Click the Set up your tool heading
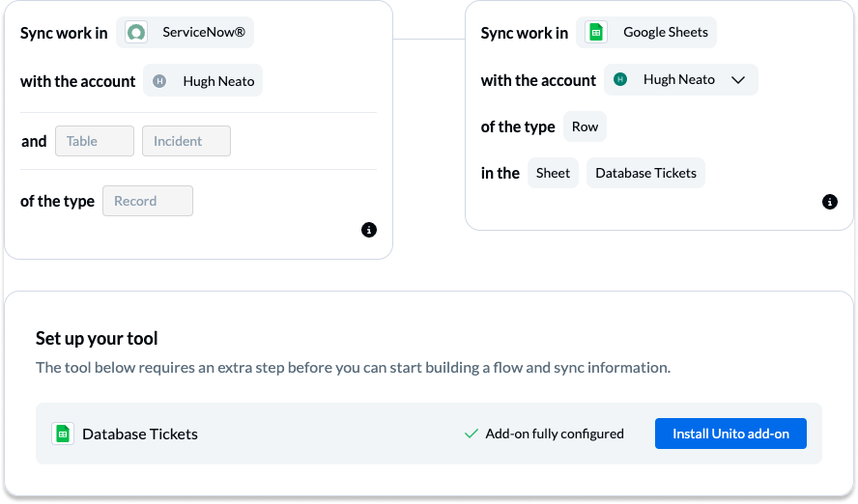 coord(97,338)
